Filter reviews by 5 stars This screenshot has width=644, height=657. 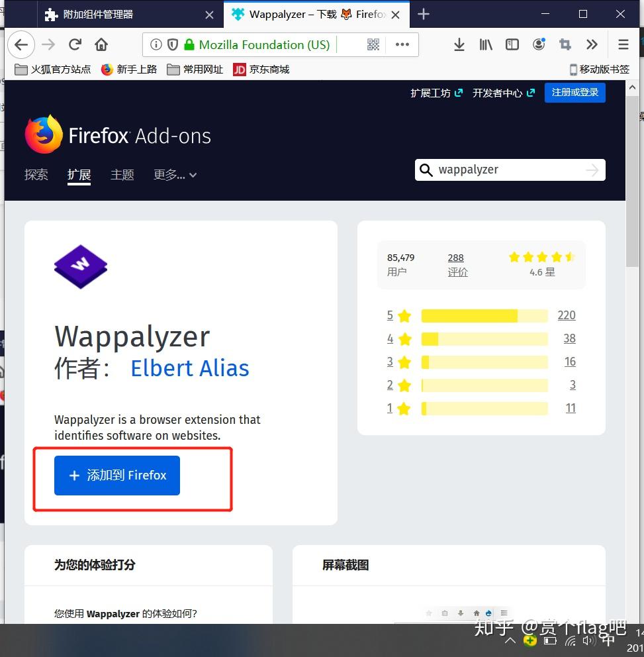click(398, 315)
